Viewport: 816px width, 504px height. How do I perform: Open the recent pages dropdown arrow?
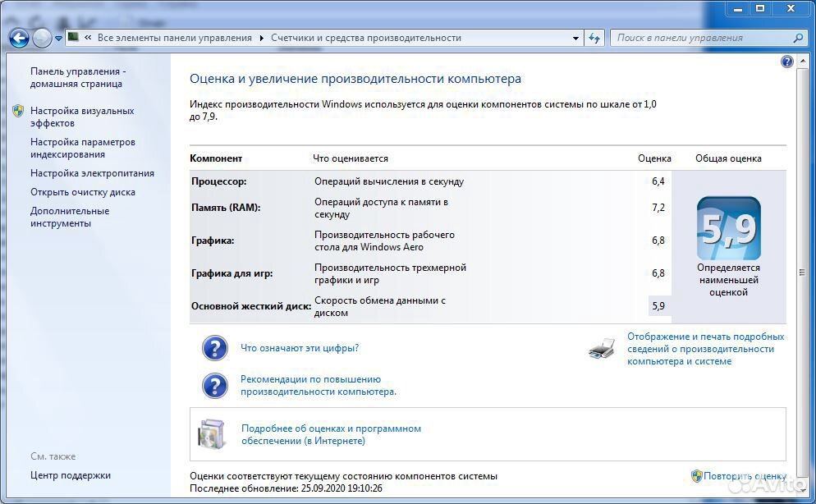[x=58, y=39]
